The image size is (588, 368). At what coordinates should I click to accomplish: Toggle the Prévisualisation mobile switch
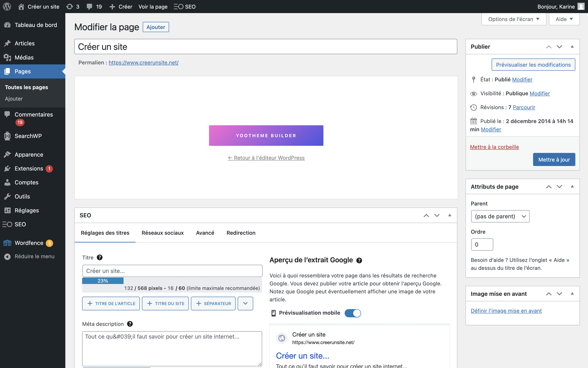[353, 313]
